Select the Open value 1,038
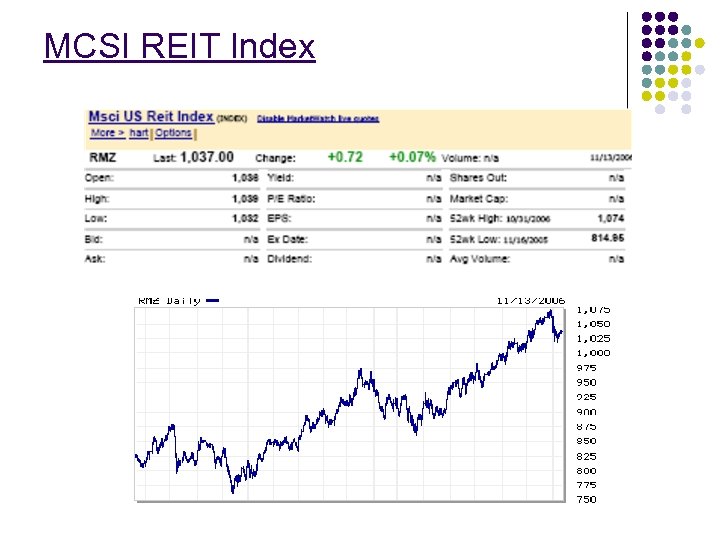This screenshot has width=720, height=540. click(x=245, y=178)
